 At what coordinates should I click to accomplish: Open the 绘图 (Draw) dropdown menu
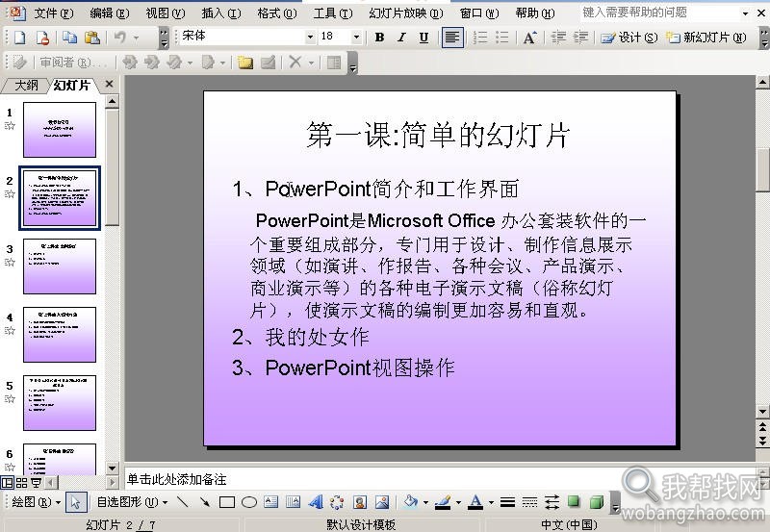(x=36, y=502)
